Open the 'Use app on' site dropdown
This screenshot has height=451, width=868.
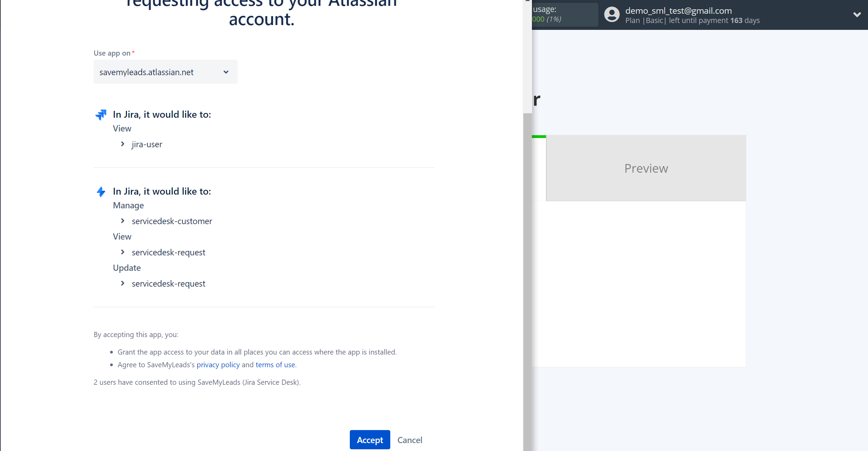coord(165,72)
